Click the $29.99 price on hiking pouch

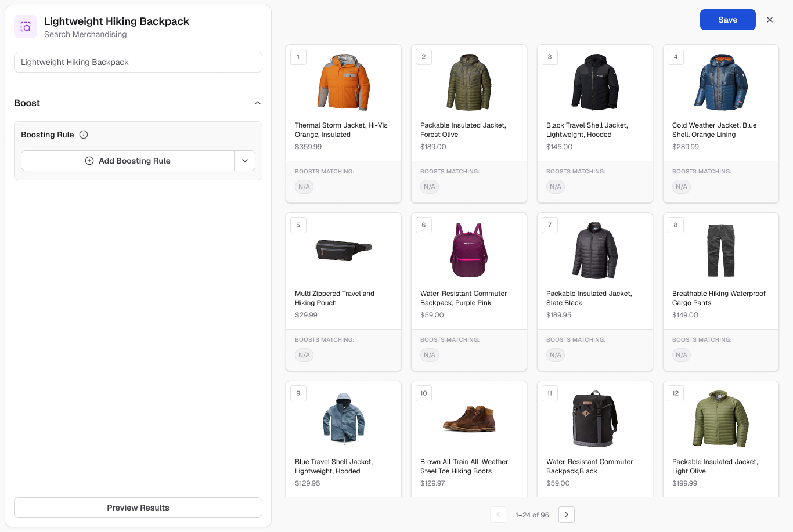click(x=306, y=315)
